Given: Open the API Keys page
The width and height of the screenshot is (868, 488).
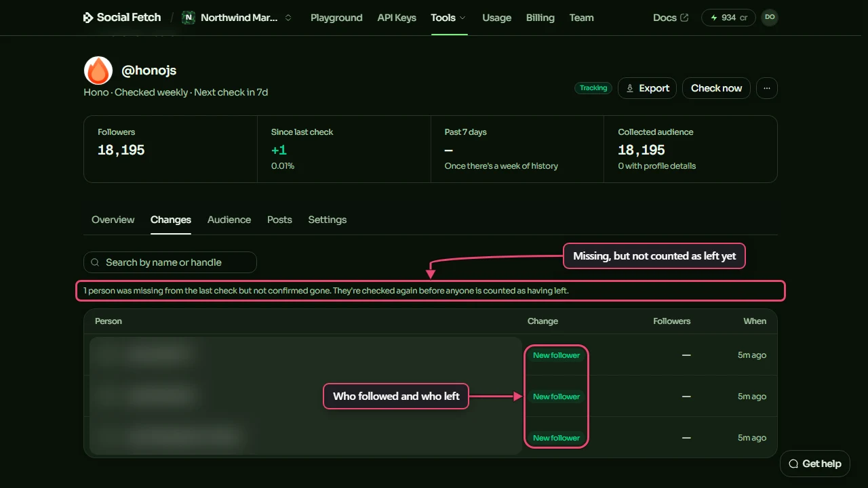Looking at the screenshot, I should click(397, 18).
